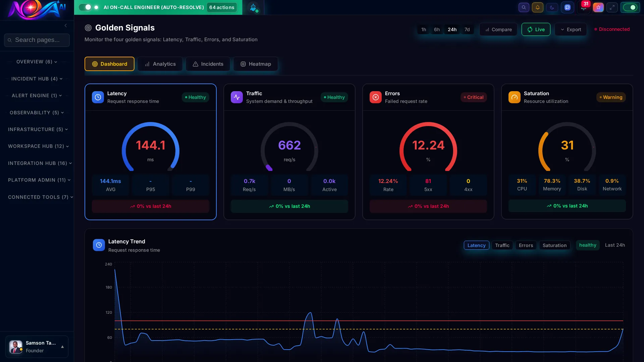
Task: Open the favorites star icon
Action: click(x=598, y=7)
